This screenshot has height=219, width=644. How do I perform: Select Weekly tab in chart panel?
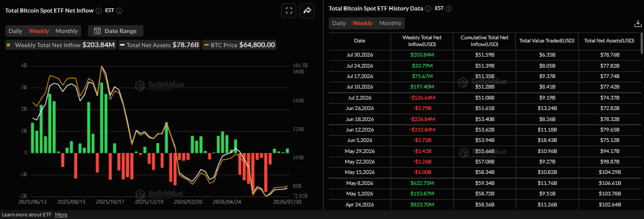[x=39, y=31]
